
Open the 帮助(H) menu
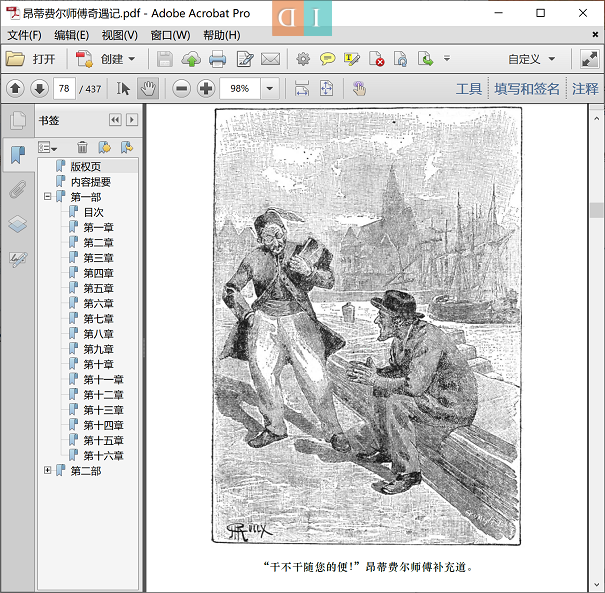tap(221, 35)
